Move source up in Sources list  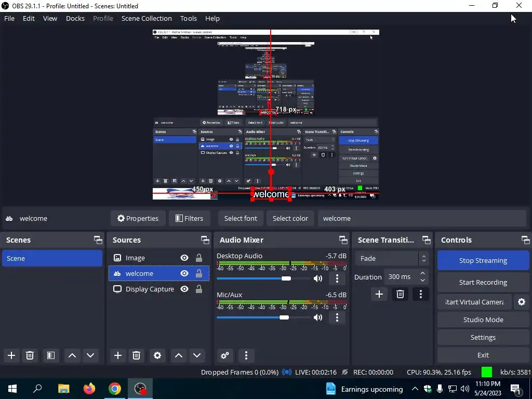pyautogui.click(x=179, y=355)
